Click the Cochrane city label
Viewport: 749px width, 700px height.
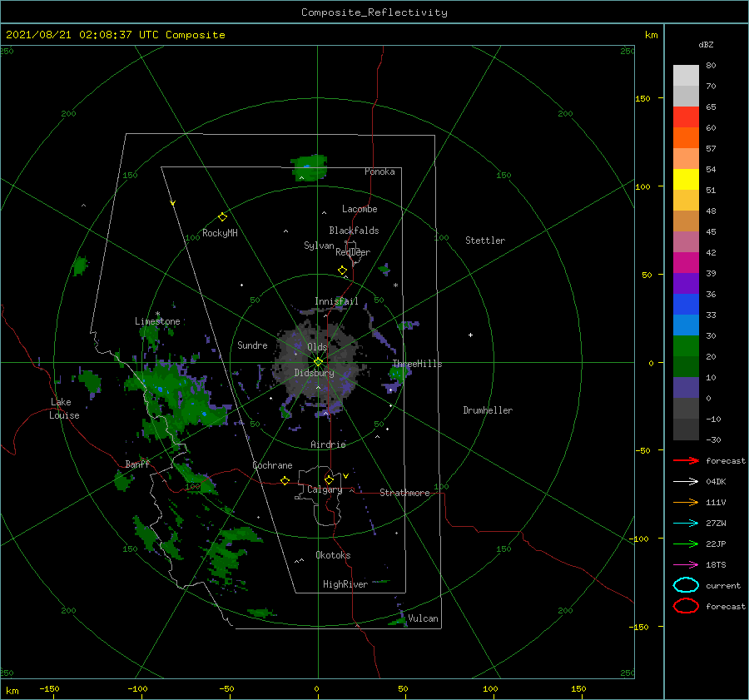[272, 465]
